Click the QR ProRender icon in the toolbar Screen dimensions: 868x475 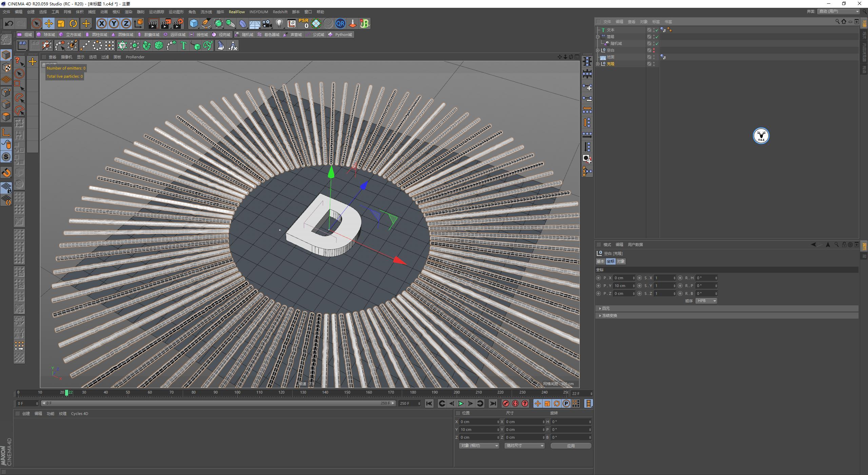point(340,23)
